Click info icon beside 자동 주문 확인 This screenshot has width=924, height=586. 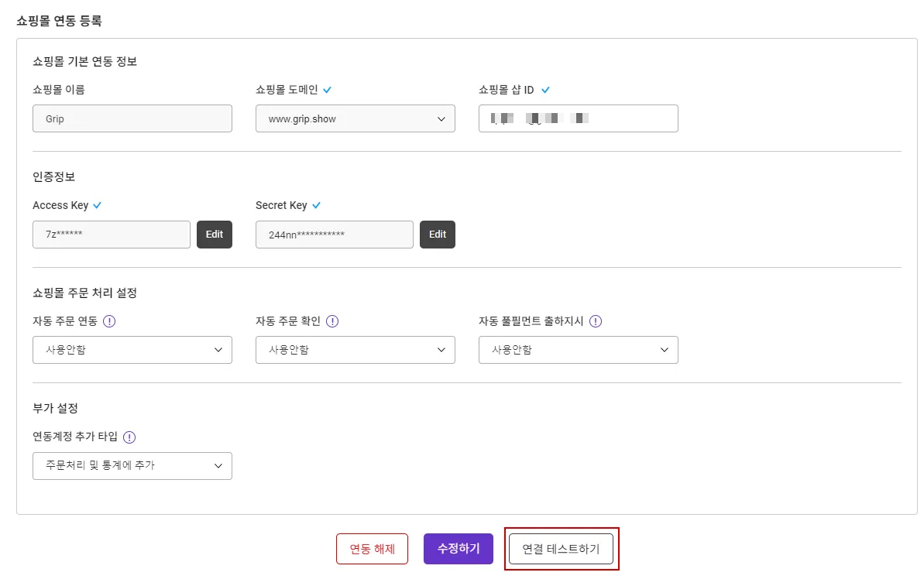point(332,321)
